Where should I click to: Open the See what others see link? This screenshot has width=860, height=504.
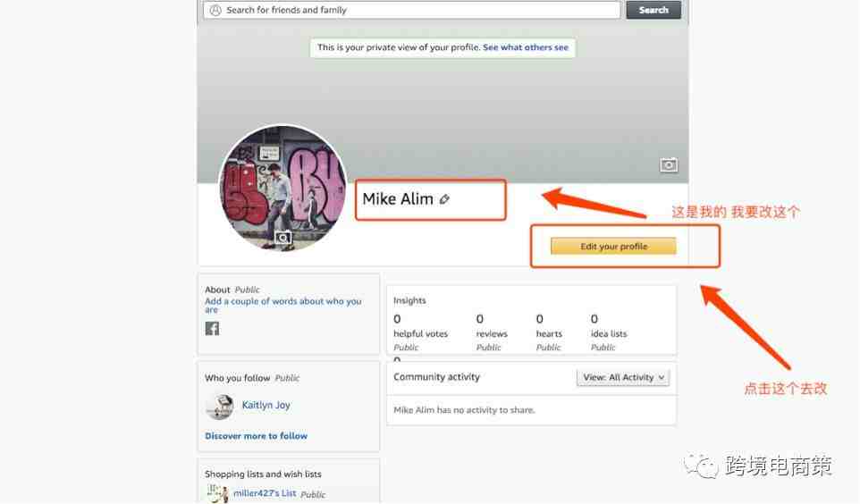coord(526,47)
